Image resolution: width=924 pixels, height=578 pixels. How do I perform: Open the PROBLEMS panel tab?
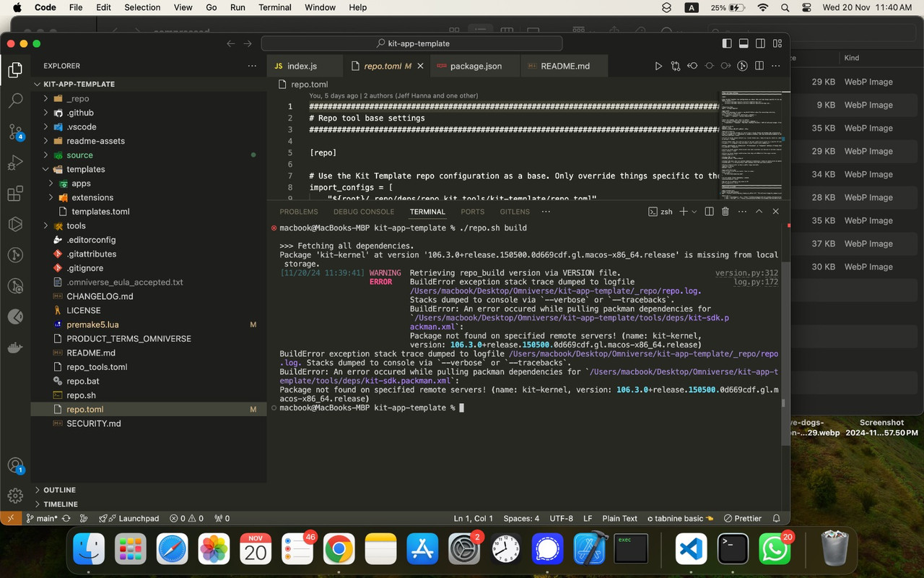(x=299, y=212)
